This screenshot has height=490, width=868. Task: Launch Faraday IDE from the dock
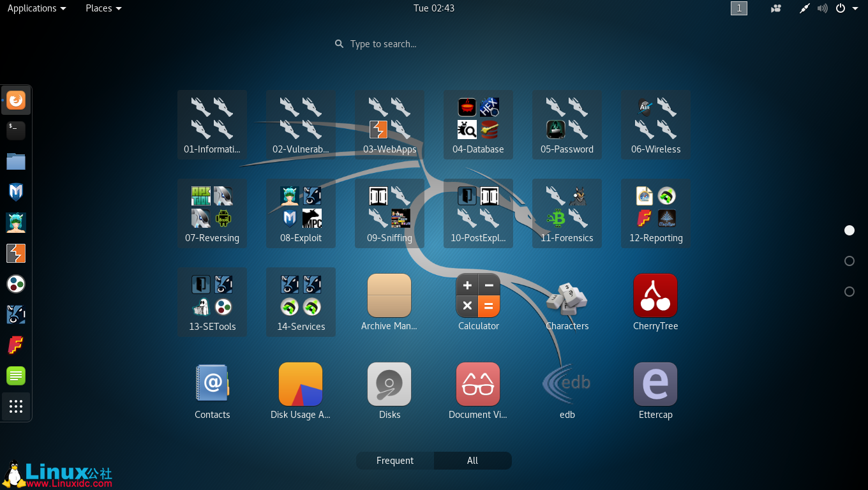tap(16, 345)
